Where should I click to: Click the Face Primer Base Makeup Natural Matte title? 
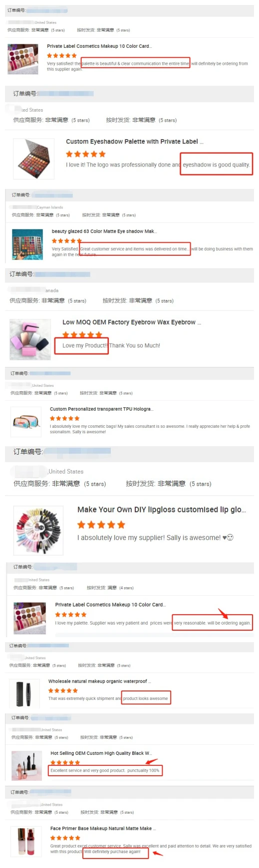(103, 828)
